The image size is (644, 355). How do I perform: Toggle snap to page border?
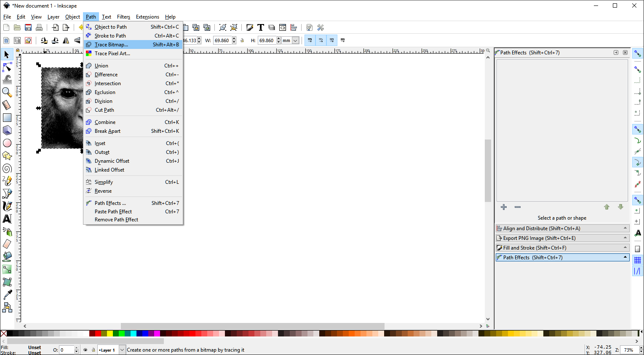[638, 249]
